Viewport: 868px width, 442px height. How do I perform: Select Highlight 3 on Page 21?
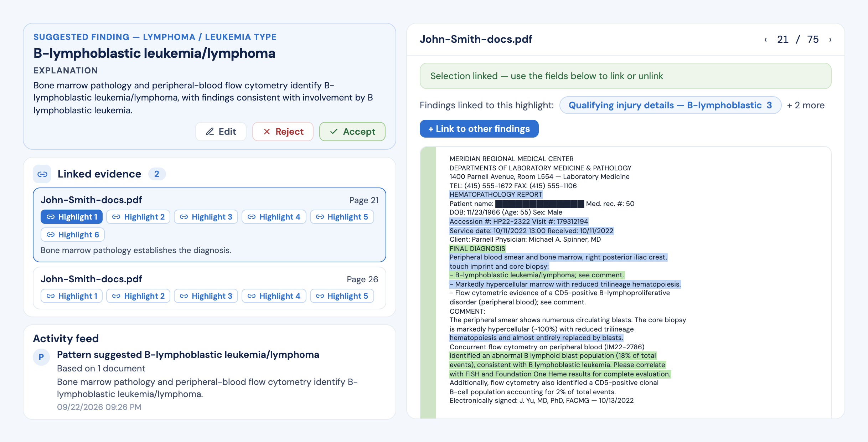[206, 217]
